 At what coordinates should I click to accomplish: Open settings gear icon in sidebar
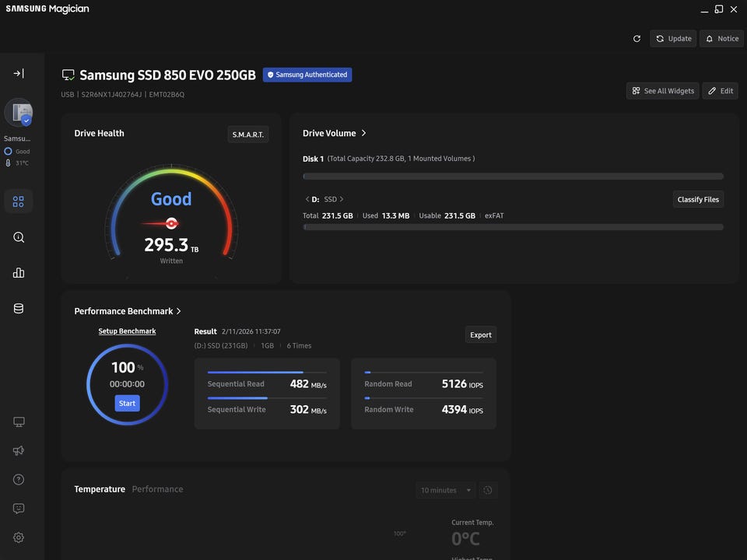[x=19, y=537]
